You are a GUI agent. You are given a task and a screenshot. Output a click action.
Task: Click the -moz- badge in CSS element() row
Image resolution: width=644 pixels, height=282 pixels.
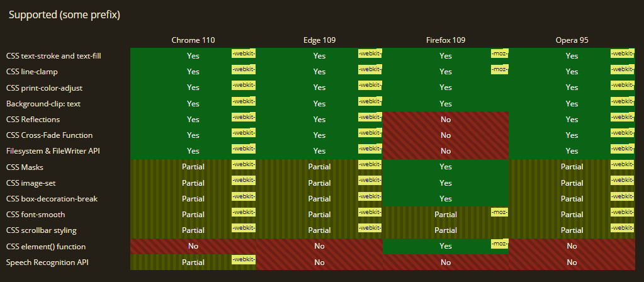pyautogui.click(x=499, y=244)
